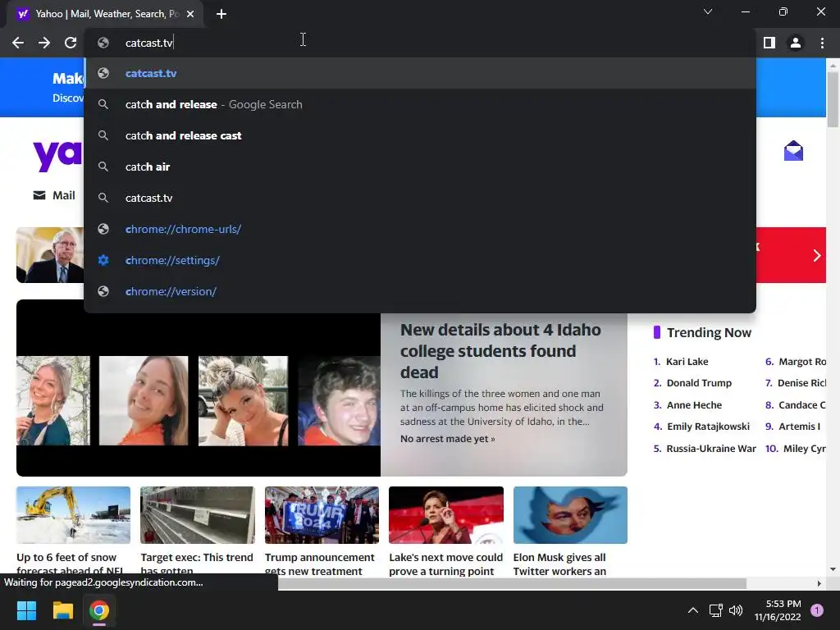Open the notification badge in the taskbar corner
The width and height of the screenshot is (840, 630).
[x=817, y=610]
